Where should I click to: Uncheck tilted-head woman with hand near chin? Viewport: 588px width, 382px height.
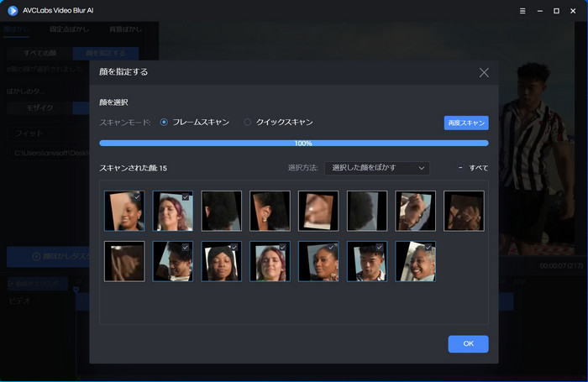(331, 248)
